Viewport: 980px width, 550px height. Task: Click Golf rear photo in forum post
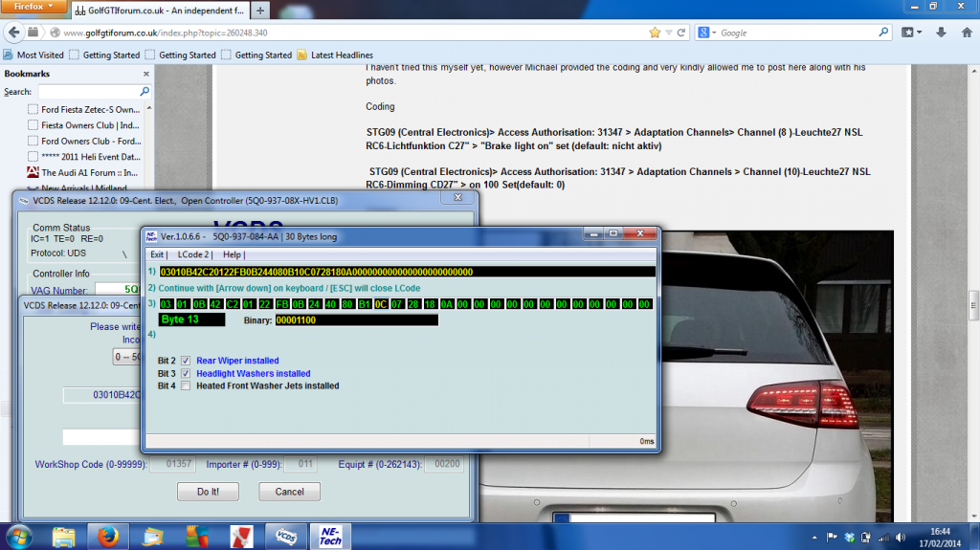(x=777, y=375)
